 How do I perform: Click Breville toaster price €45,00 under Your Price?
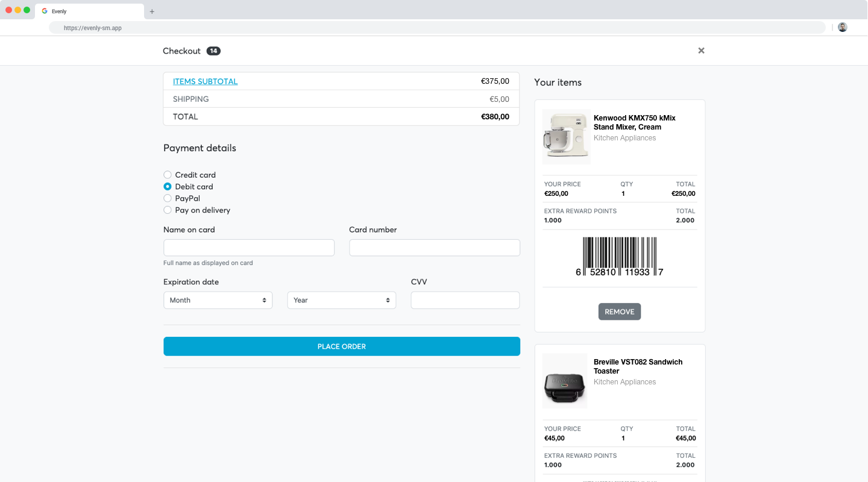[555, 439]
